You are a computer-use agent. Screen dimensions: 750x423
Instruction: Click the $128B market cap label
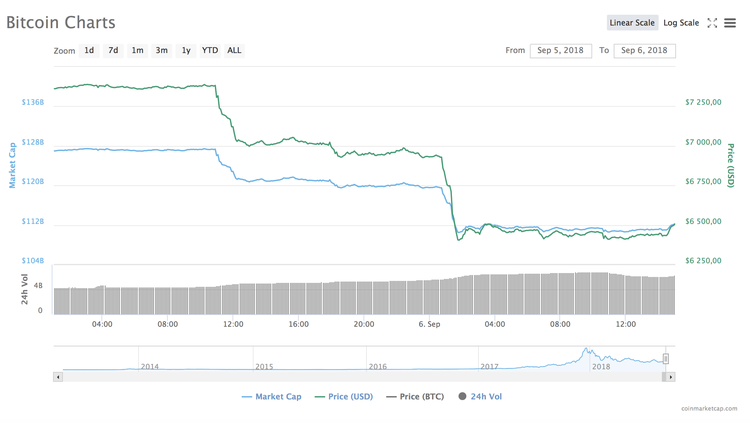(33, 142)
